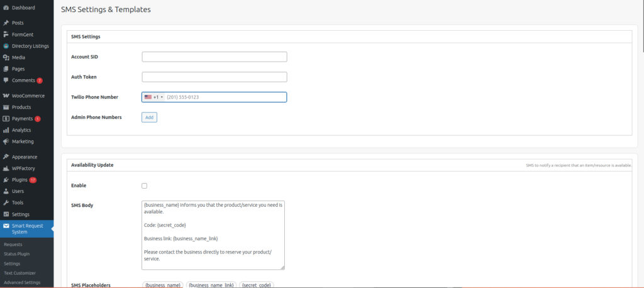
Task: Click the {business_name} placeholder tag
Action: (162, 285)
